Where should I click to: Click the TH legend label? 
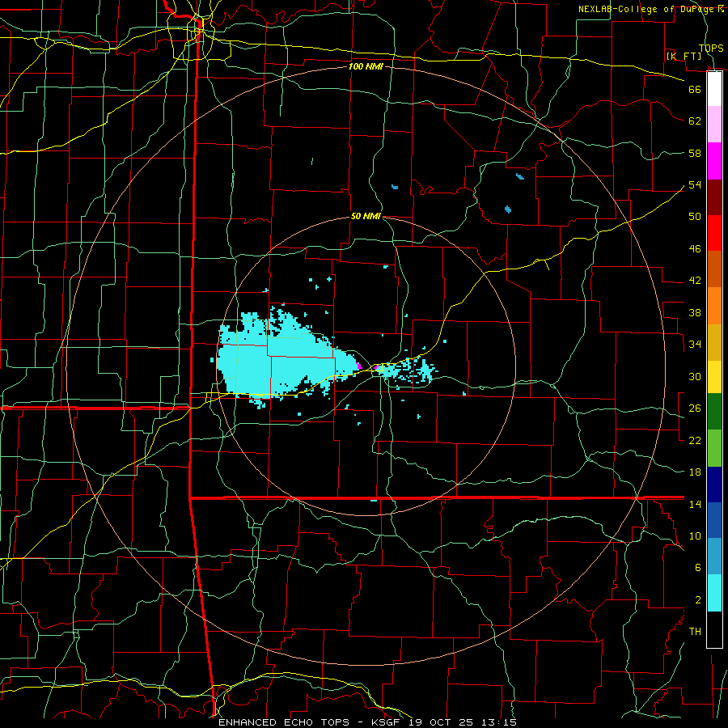pos(695,632)
